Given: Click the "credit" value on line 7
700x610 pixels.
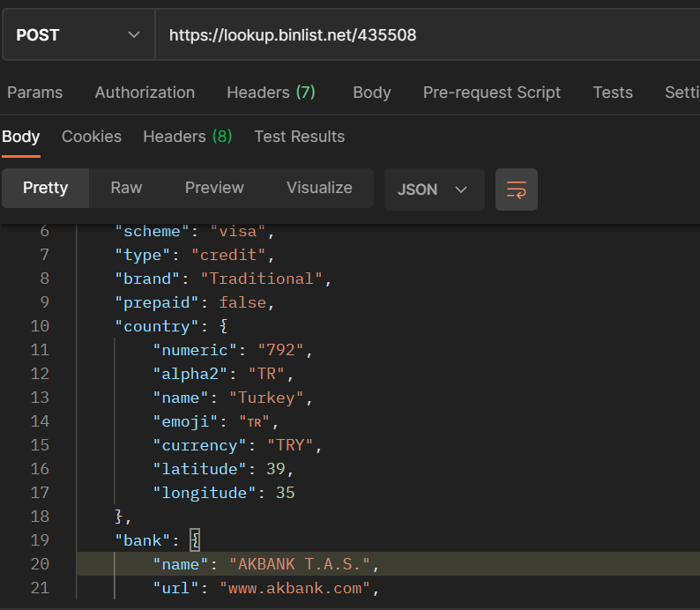Looking at the screenshot, I should pyautogui.click(x=228, y=255).
